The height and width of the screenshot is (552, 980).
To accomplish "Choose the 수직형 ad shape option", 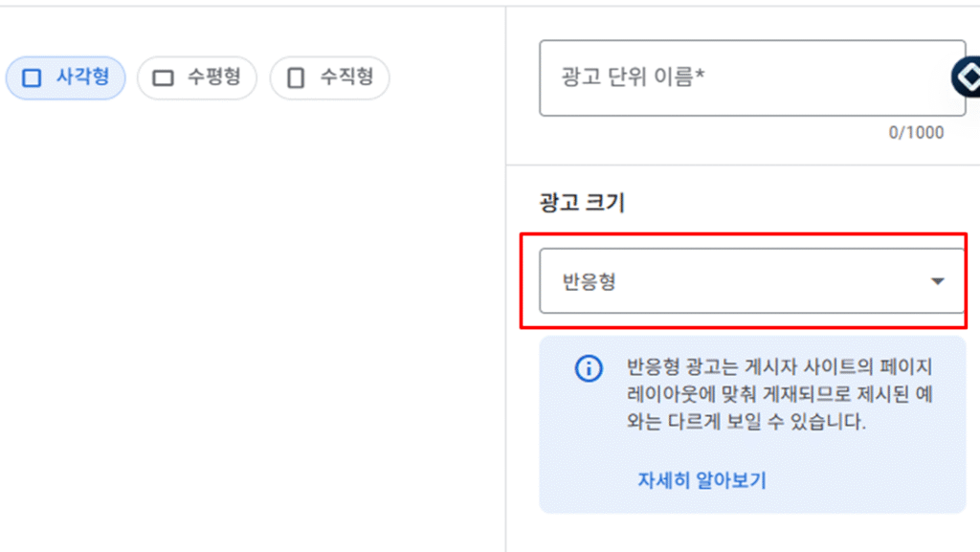I will [329, 78].
